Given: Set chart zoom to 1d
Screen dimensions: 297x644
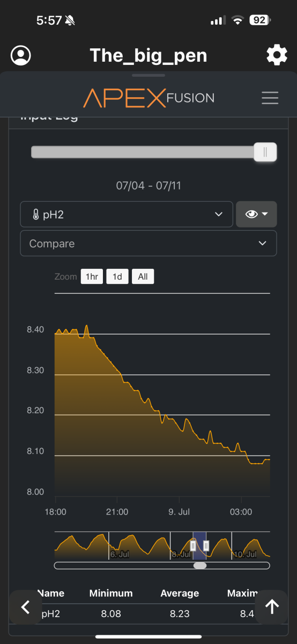Looking at the screenshot, I should tap(117, 277).
